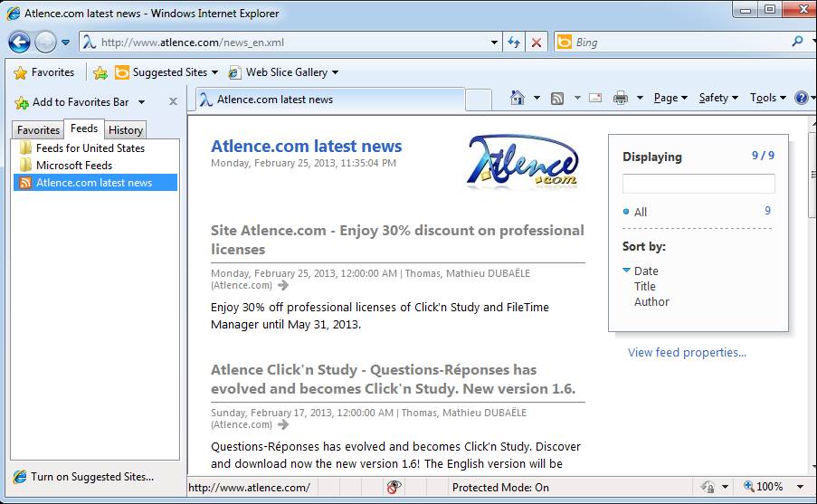The image size is (817, 504).
Task: Select the All filter option
Action: [641, 212]
